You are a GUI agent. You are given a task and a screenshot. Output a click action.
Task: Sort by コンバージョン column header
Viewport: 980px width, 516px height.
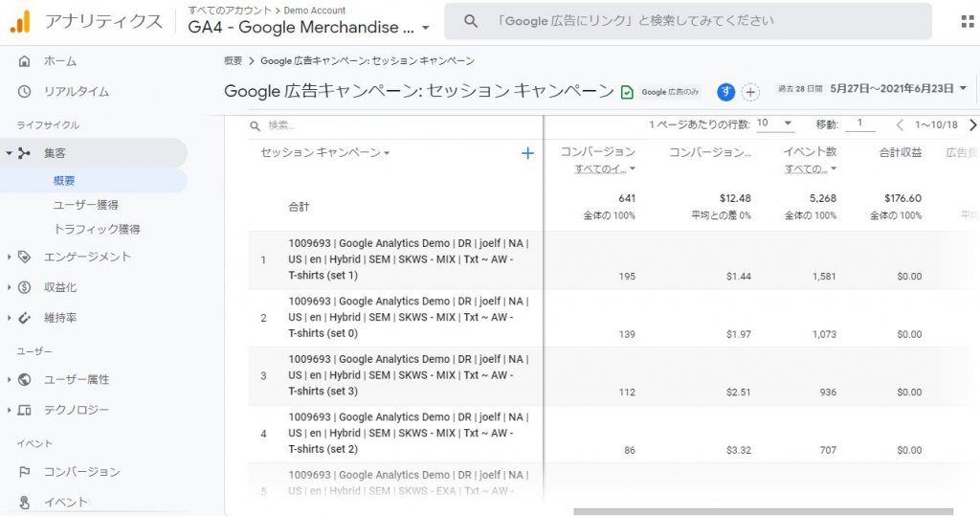597,152
